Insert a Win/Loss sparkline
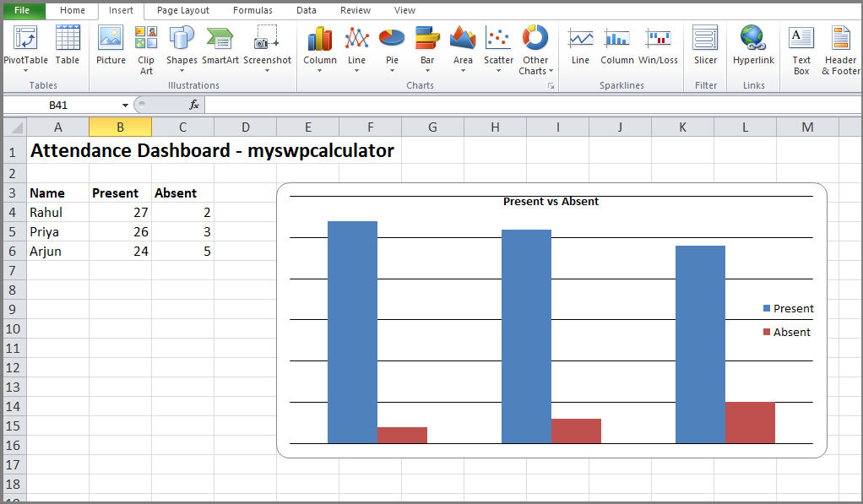Viewport: 863px width, 504px height. (659, 48)
